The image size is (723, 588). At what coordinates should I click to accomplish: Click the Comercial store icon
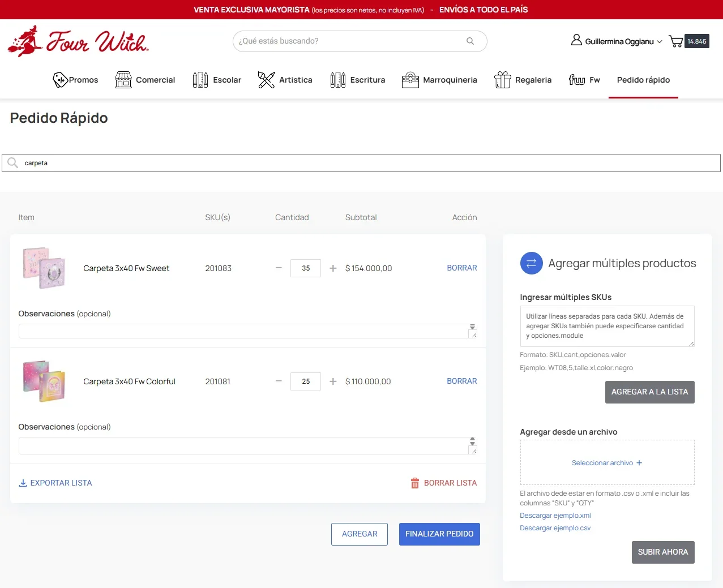(123, 80)
